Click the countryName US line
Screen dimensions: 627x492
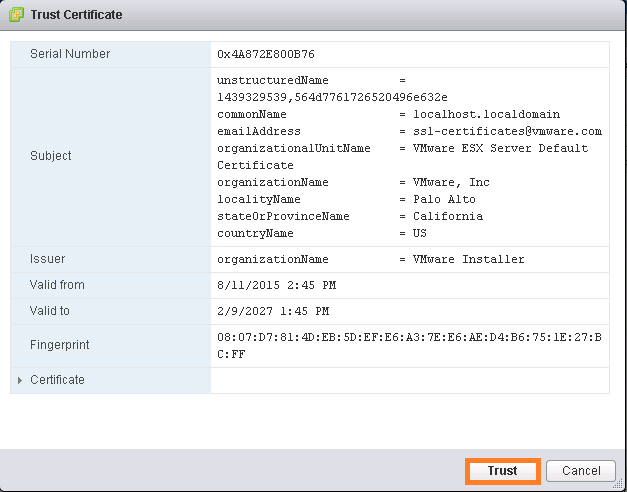tap(322, 233)
